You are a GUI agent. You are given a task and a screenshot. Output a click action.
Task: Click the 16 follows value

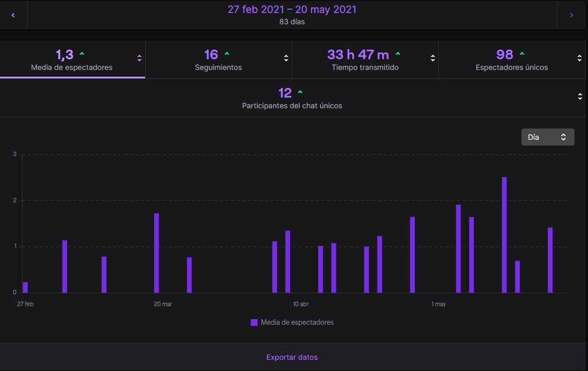tap(211, 55)
